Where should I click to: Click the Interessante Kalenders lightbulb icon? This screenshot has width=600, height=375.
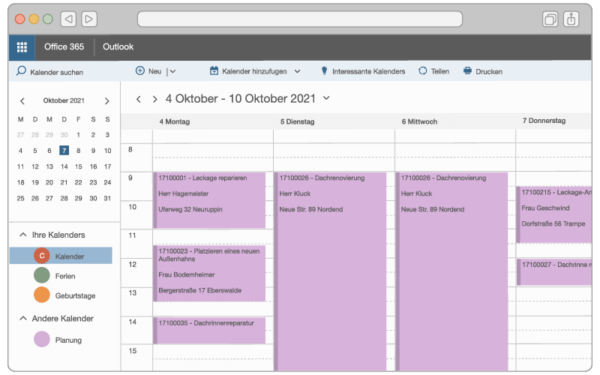[x=324, y=71]
